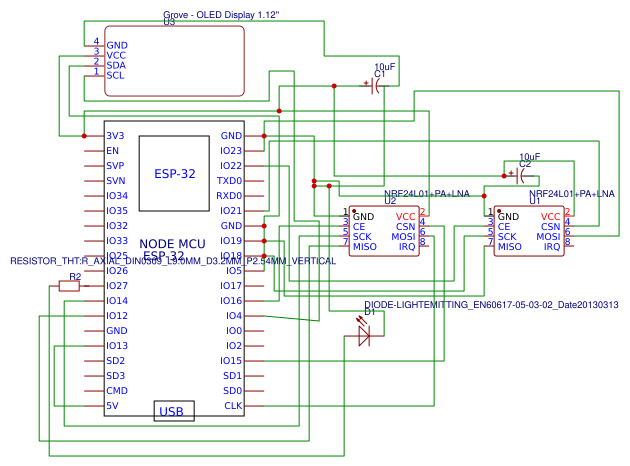Select the U1 NRF24L01 module body
The image size is (630, 466).
coord(529,231)
